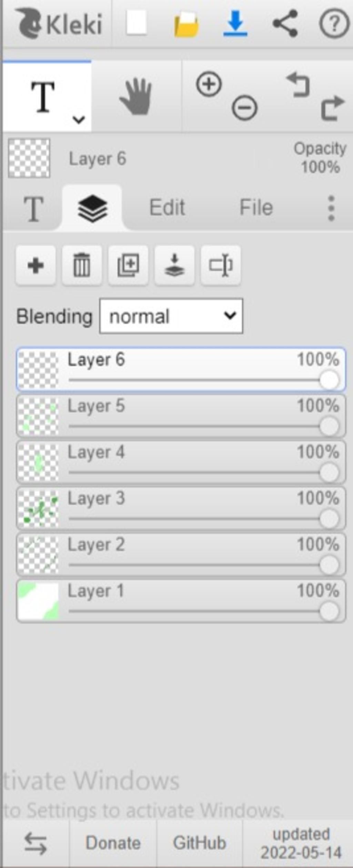Click the zoom out minus icon

click(244, 108)
